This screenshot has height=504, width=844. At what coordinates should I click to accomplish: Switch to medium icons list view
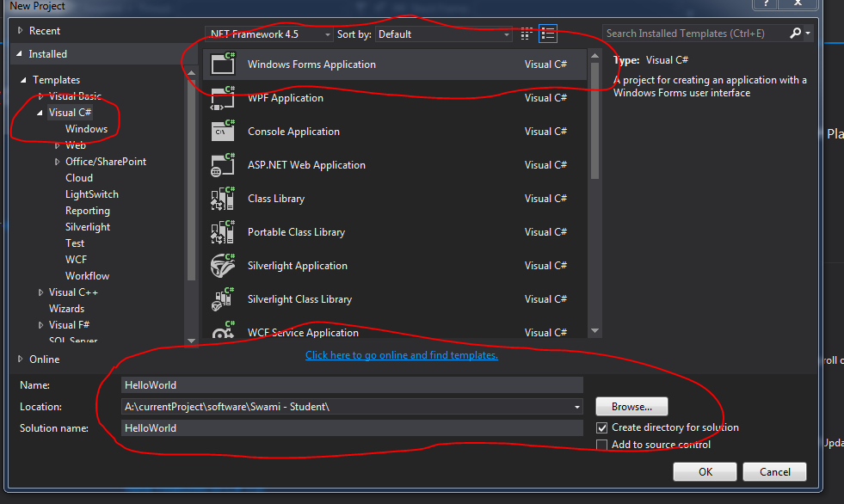tap(548, 34)
